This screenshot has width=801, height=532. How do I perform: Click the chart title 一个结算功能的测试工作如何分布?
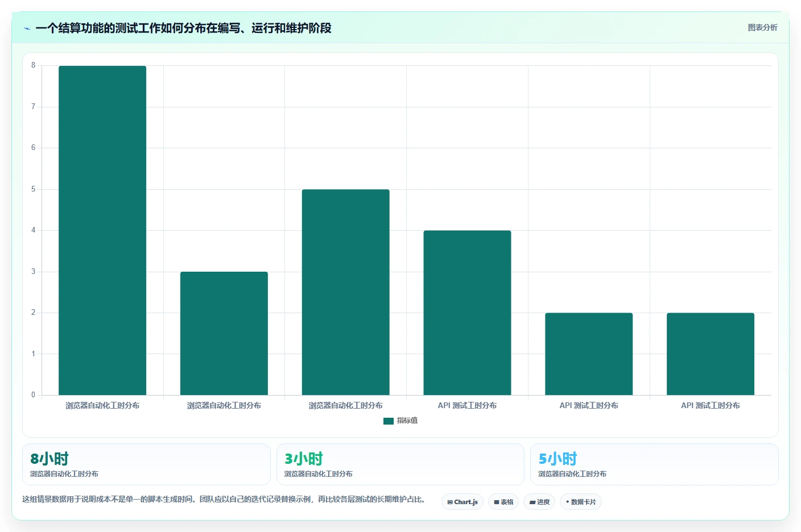click(x=183, y=28)
